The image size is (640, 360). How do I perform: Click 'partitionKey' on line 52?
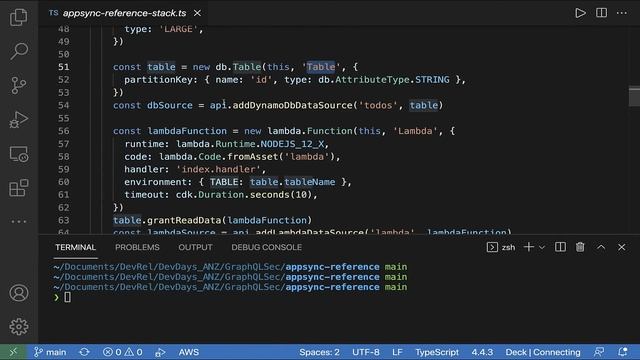(x=158, y=80)
